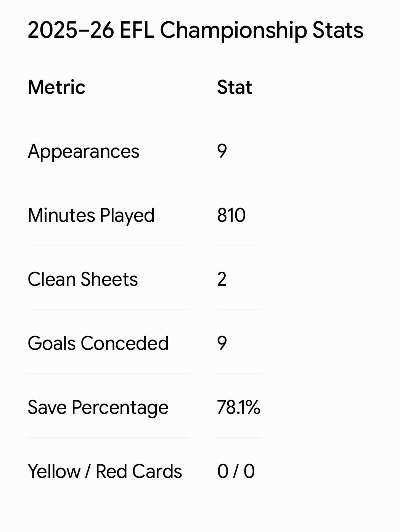Select the Metric column header
This screenshot has height=532, width=400.
[x=56, y=87]
